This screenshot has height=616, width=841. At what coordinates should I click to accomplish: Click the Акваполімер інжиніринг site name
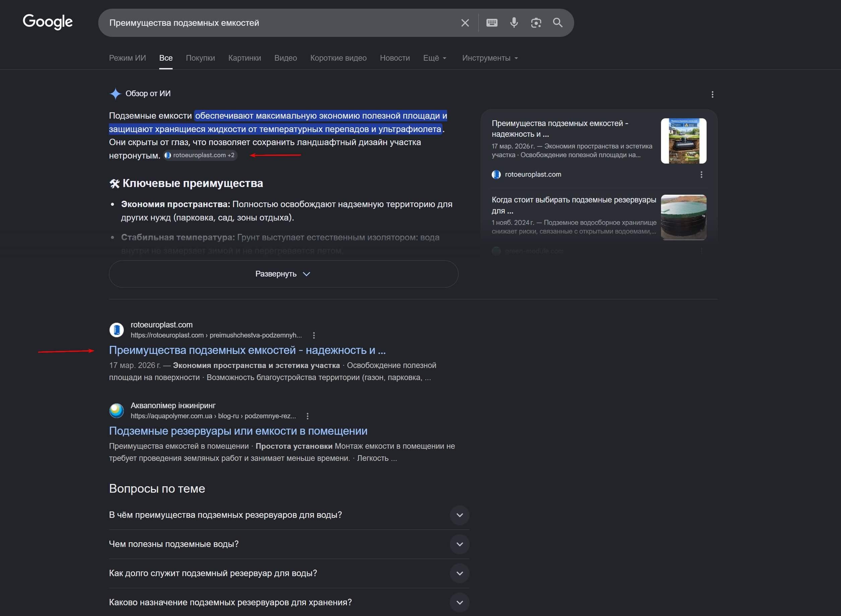pyautogui.click(x=173, y=405)
